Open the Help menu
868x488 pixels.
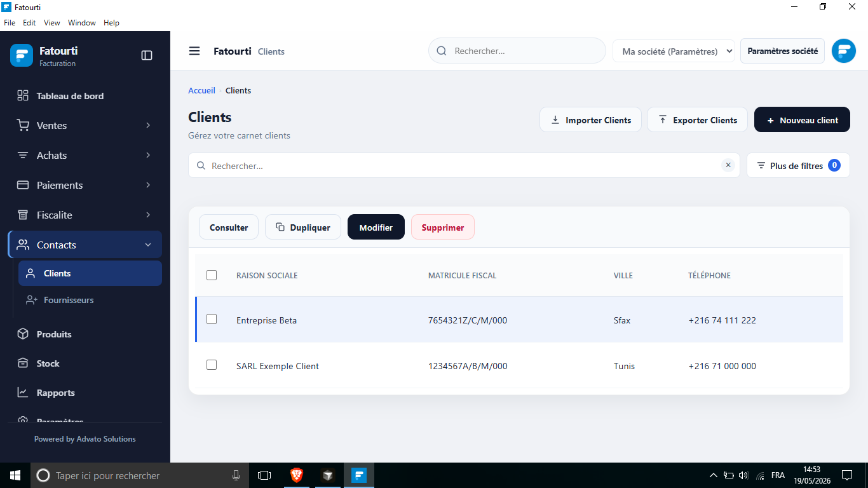pos(111,23)
